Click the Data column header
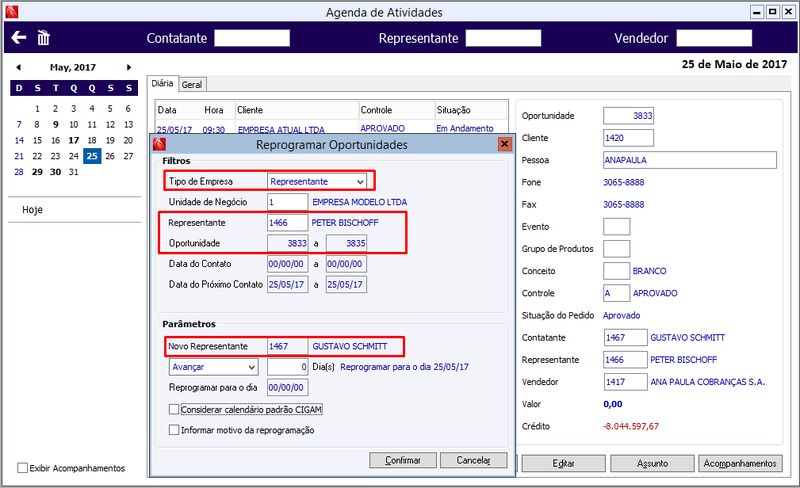This screenshot has width=800, height=488. coord(167,110)
